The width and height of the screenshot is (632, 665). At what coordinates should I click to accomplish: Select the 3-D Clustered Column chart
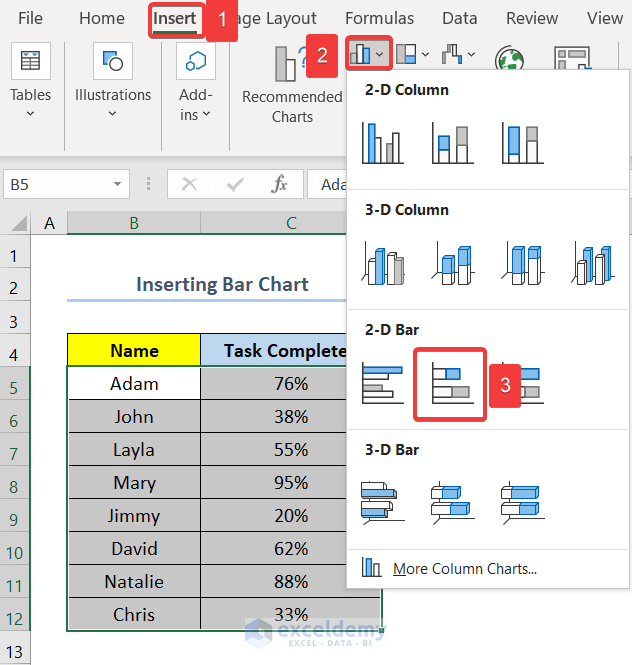383,263
